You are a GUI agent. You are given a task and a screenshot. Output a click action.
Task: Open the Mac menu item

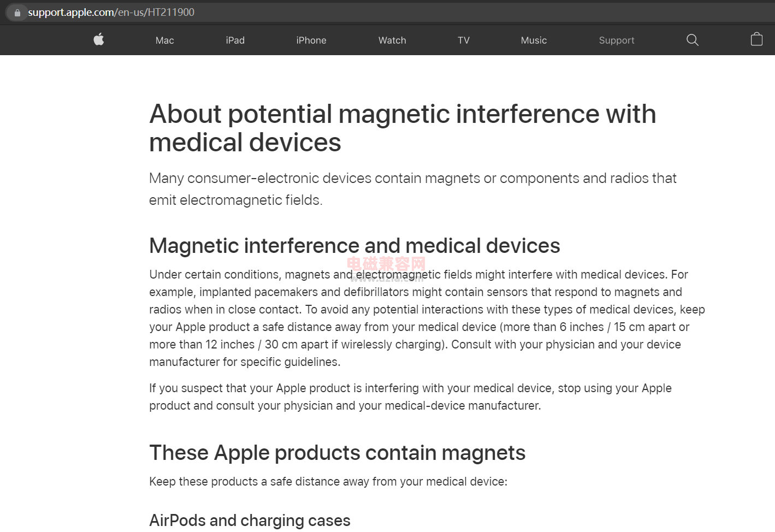(x=165, y=40)
